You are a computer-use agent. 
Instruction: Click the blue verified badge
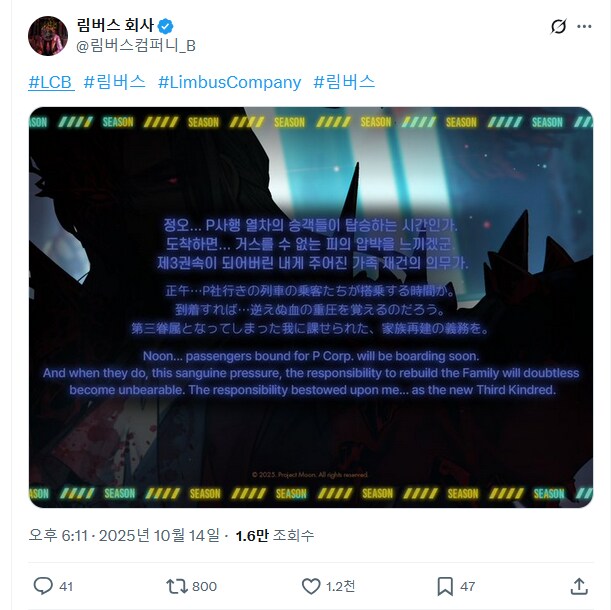(x=166, y=27)
